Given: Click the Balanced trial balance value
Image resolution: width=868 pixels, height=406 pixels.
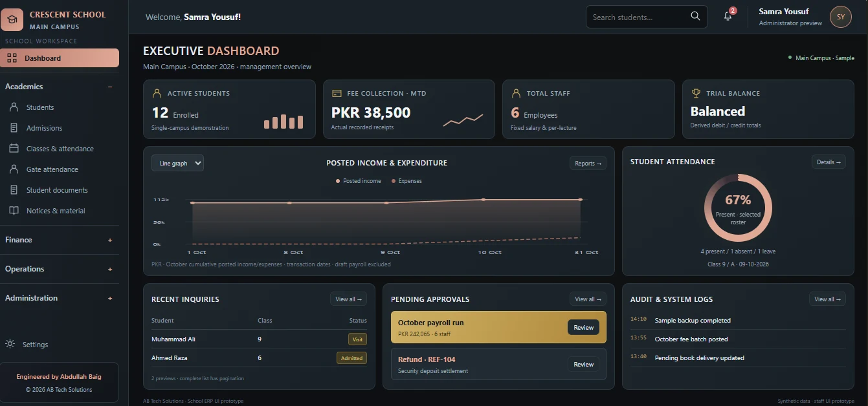Looking at the screenshot, I should [x=718, y=111].
